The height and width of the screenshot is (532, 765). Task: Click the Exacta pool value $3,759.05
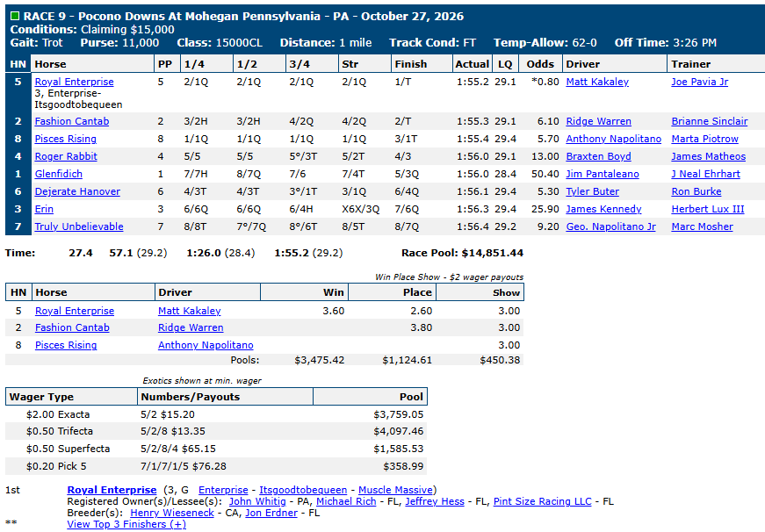[399, 414]
